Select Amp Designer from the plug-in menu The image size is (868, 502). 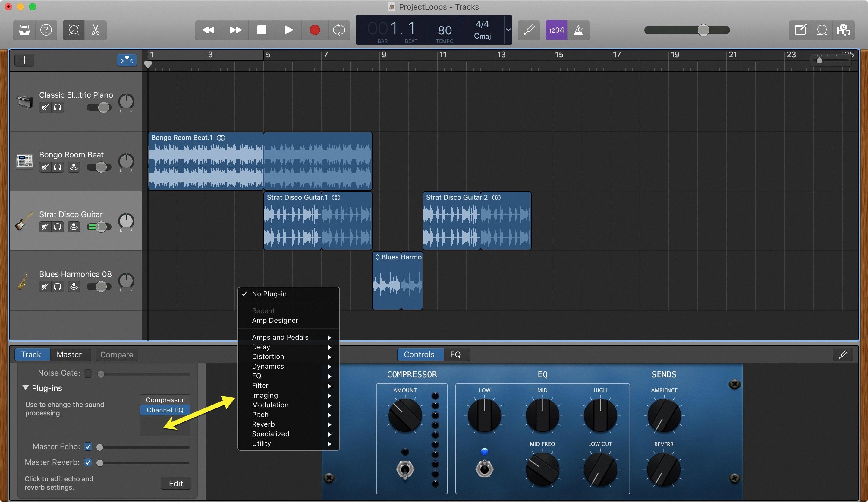tap(275, 320)
